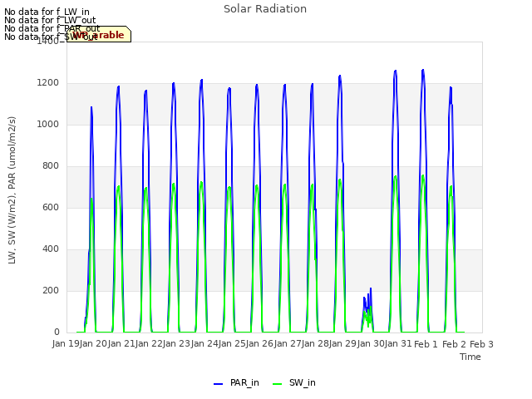The width and height of the screenshot is (532, 399).
Task: Click the PAR_in legend entry
Action: [236, 383]
